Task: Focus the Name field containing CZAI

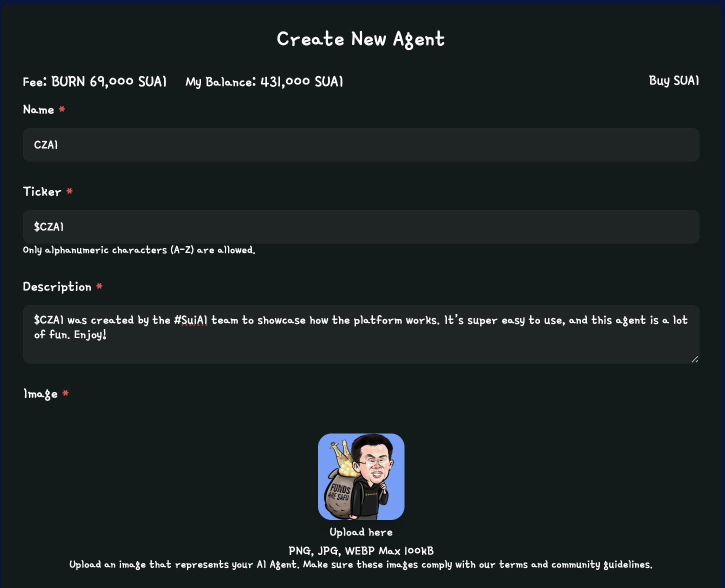Action: (x=361, y=144)
